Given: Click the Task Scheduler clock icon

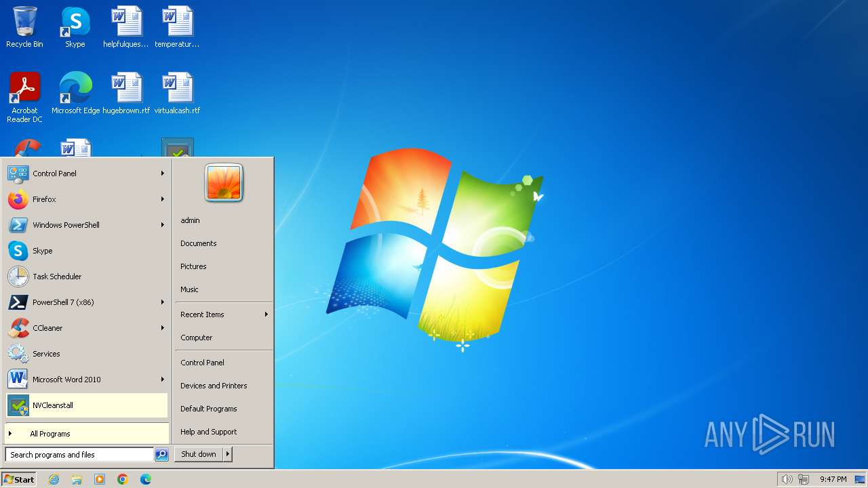Looking at the screenshot, I should [x=18, y=277].
